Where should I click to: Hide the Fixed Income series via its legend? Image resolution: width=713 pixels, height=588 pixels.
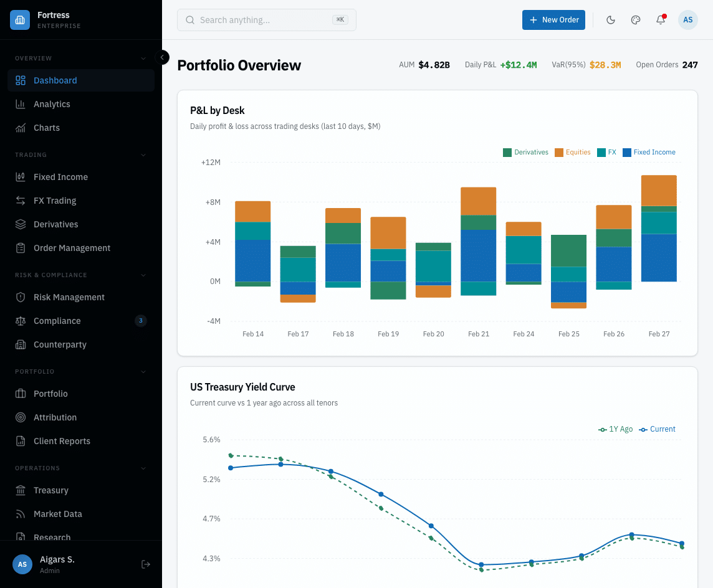(x=649, y=152)
